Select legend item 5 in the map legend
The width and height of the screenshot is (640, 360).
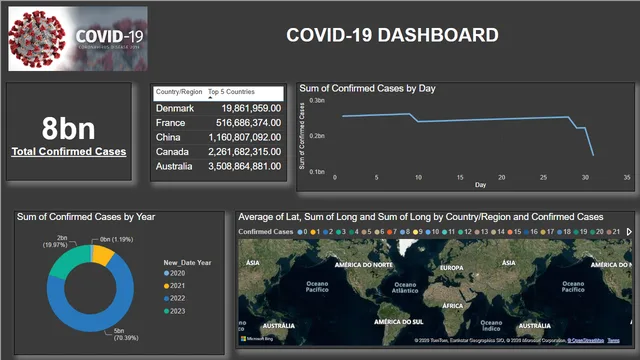tap(367, 232)
